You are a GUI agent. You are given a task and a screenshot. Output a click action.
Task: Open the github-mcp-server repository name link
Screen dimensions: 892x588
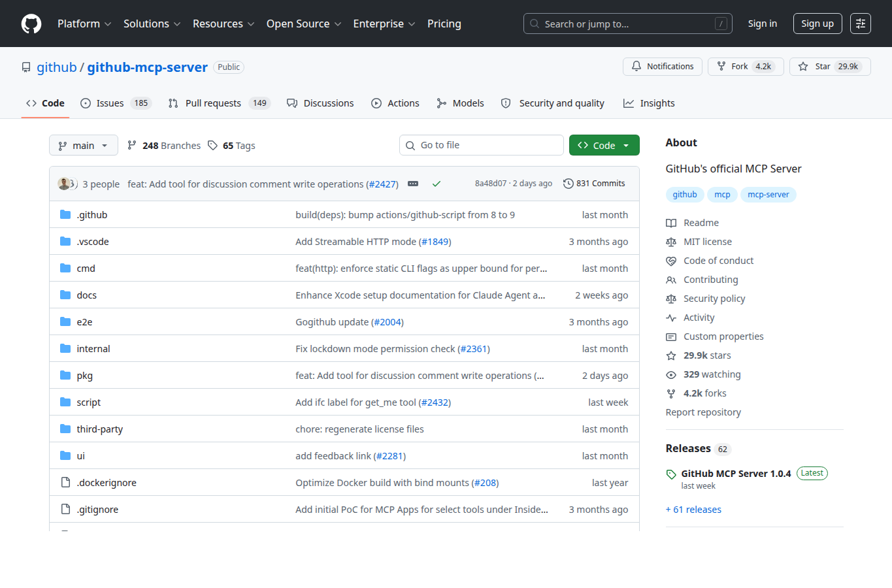147,67
